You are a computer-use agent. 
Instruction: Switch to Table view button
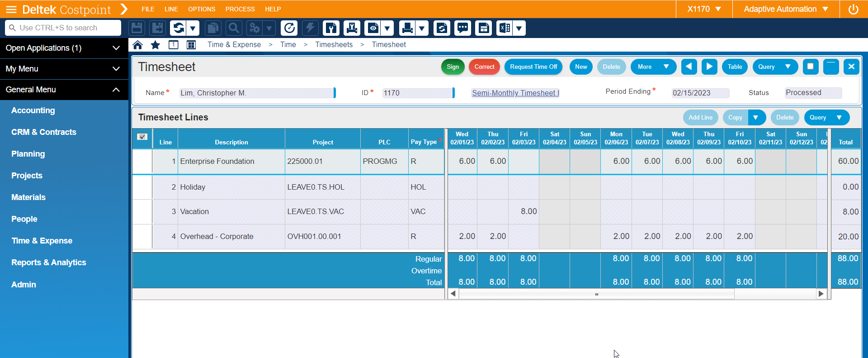pyautogui.click(x=735, y=67)
